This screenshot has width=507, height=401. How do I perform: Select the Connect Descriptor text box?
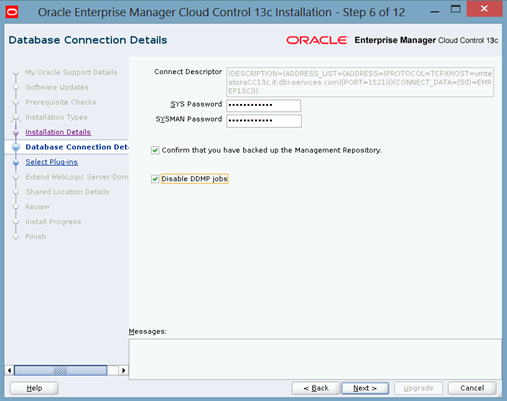point(360,82)
